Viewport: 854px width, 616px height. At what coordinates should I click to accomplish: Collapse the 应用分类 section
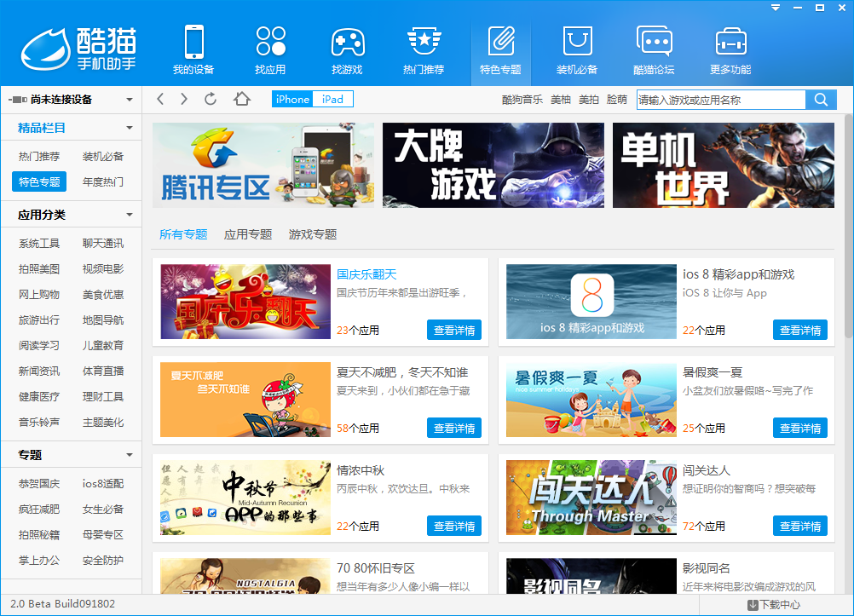coord(130,215)
